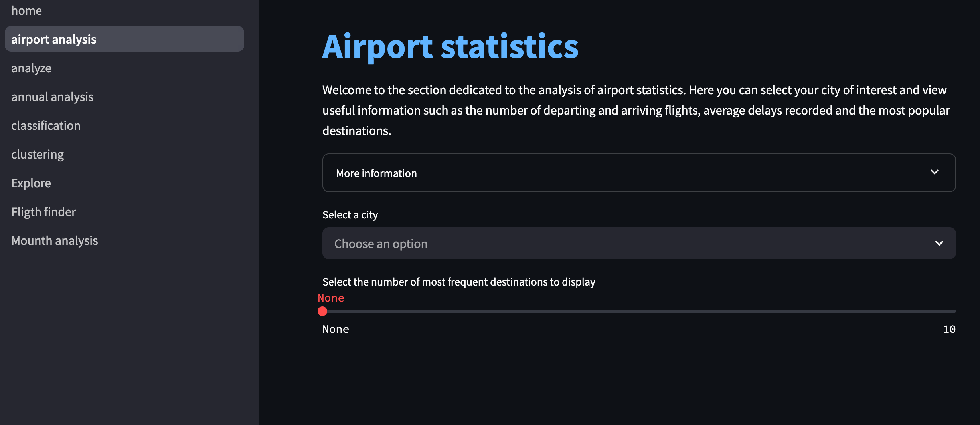
Task: Click the slider minimum label None
Action: coord(336,329)
